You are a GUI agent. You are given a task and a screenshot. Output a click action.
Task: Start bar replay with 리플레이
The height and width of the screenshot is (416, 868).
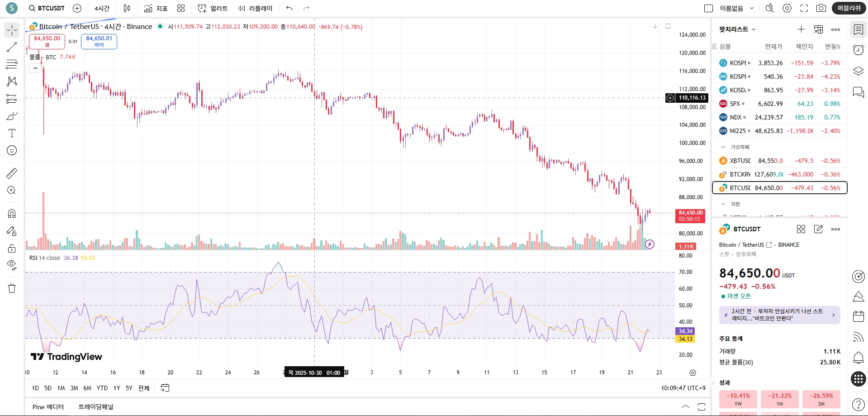(x=255, y=8)
